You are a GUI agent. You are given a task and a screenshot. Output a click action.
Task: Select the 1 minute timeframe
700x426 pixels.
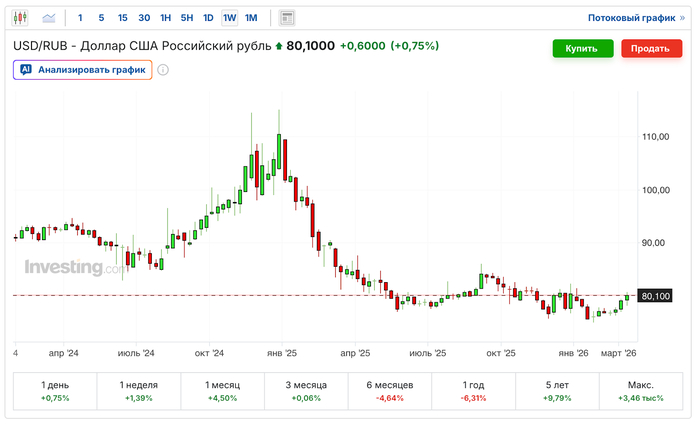coord(80,18)
